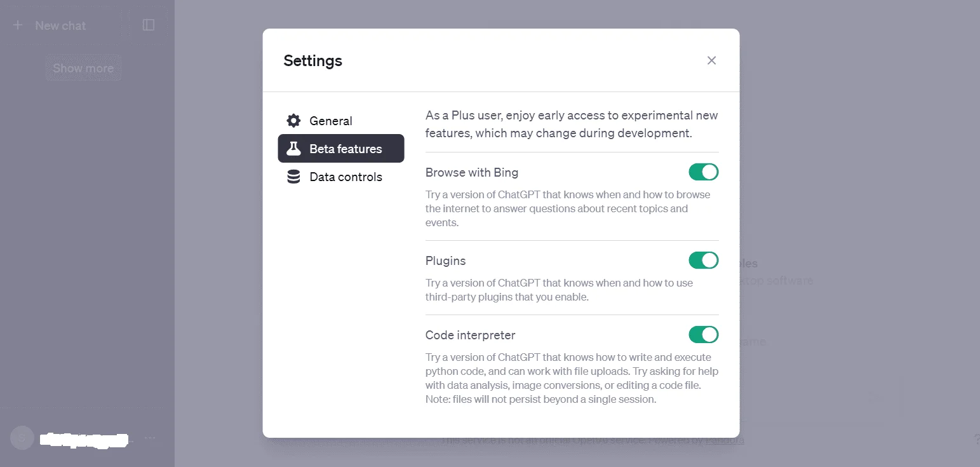The image size is (980, 467).
Task: Click the flask icon for Beta features
Action: click(293, 149)
